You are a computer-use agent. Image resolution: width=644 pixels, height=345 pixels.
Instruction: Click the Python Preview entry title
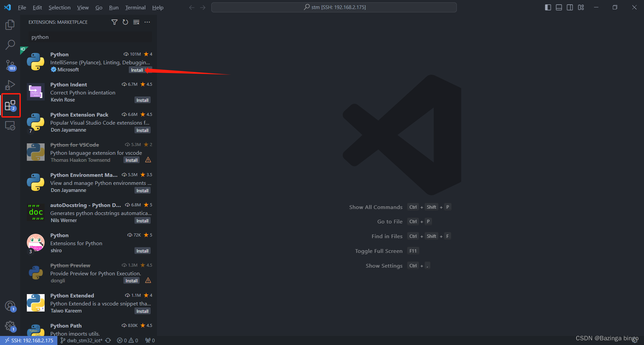click(x=70, y=266)
